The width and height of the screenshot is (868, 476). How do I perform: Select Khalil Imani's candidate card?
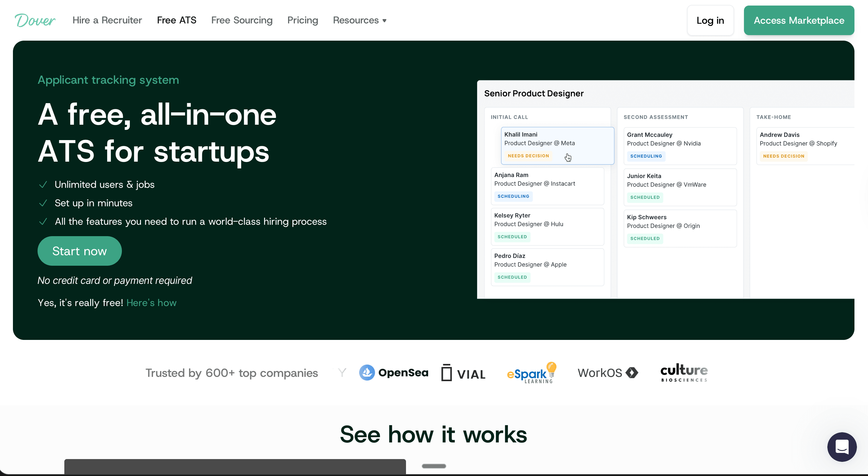pyautogui.click(x=557, y=146)
